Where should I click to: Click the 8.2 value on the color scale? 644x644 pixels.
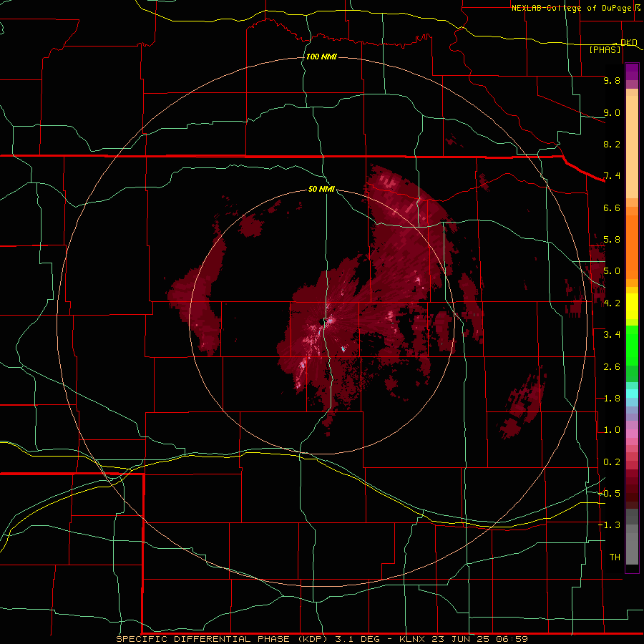pyautogui.click(x=612, y=144)
